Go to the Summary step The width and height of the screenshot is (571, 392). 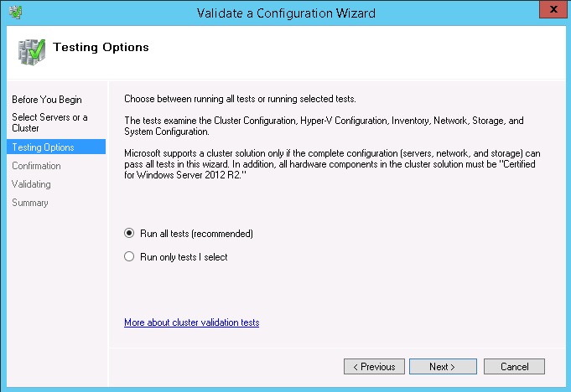point(30,203)
